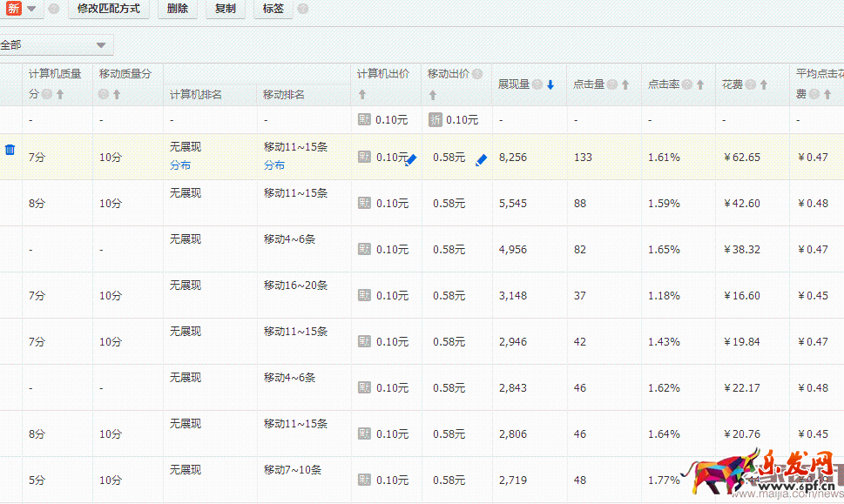
Task: Click the 修改匹配方式 button
Action: (x=109, y=9)
